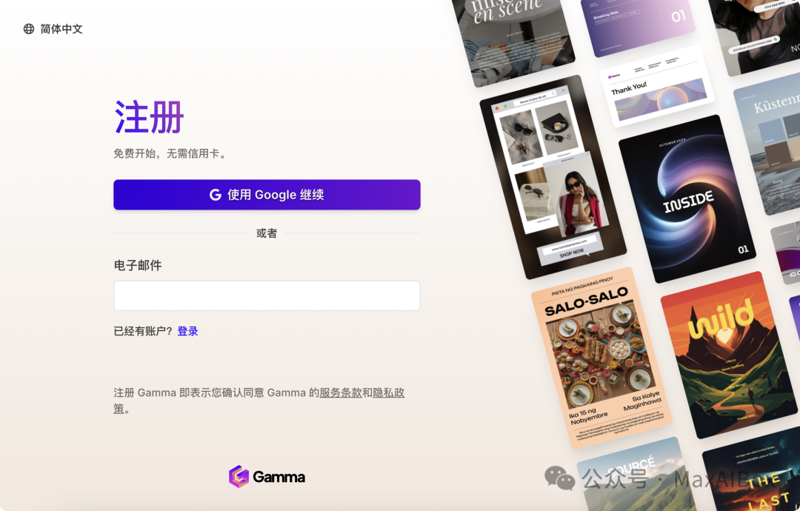Select the wild mountain illustration thumbnail
Screen dimensions: 800x511
point(729,354)
